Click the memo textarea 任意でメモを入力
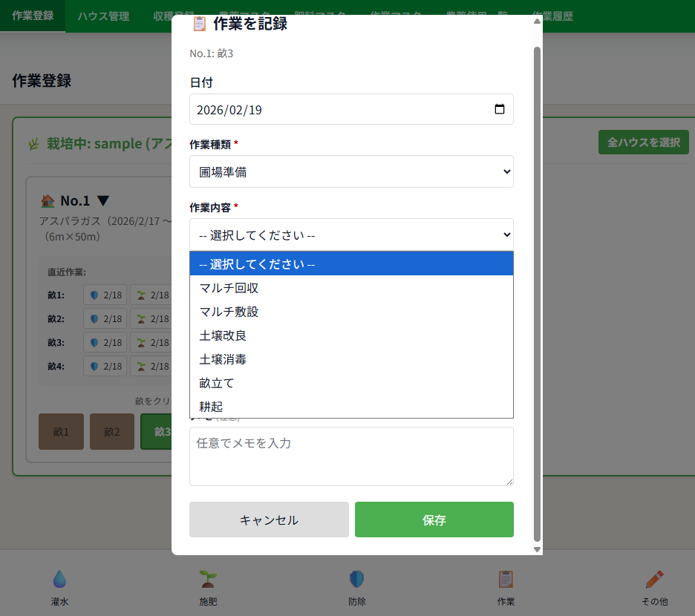Viewport: 695px width, 616px height. [351, 456]
